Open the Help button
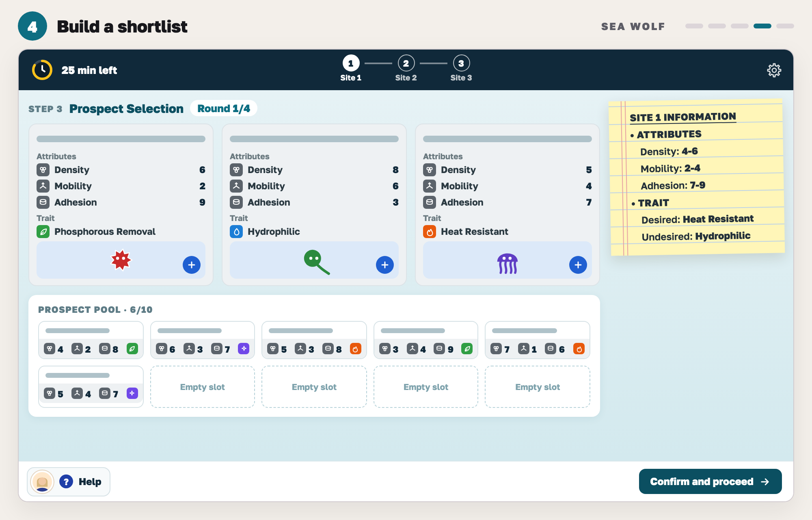This screenshot has width=812, height=520. [69, 482]
